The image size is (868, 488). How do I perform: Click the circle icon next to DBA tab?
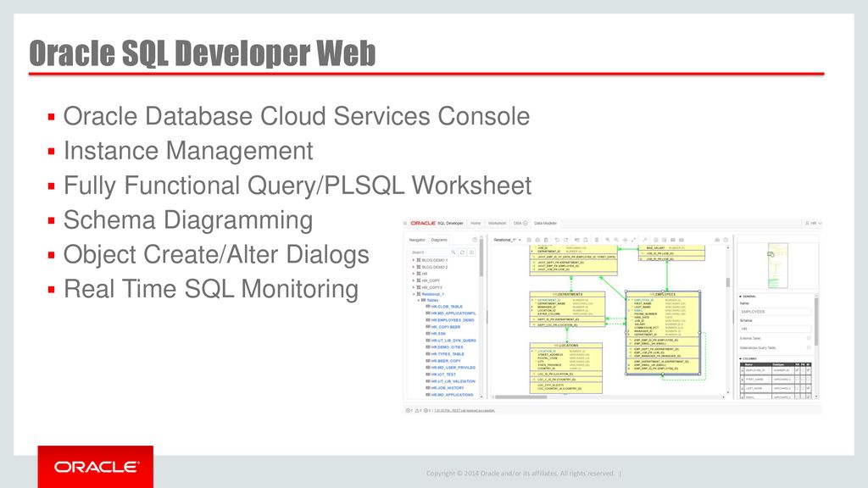(526, 223)
